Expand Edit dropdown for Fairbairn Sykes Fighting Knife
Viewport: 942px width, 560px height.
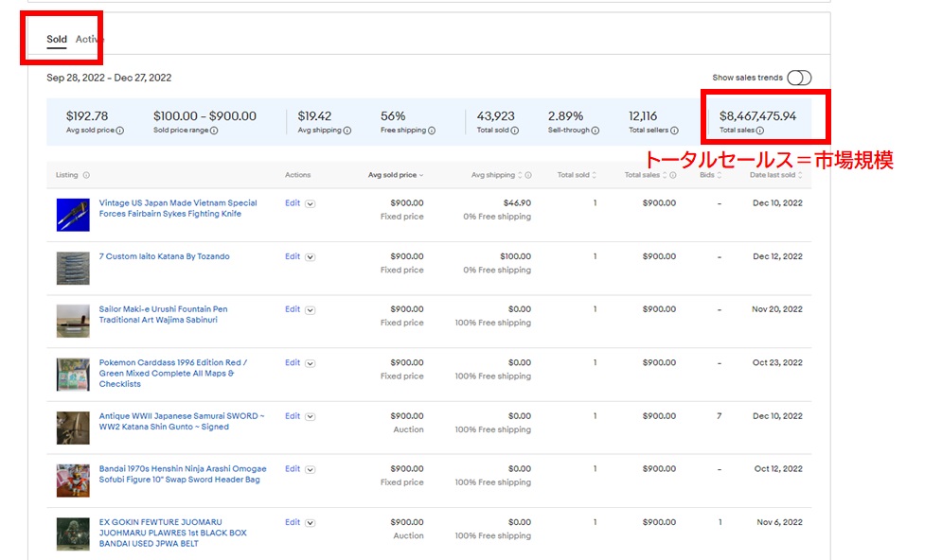[x=311, y=203]
